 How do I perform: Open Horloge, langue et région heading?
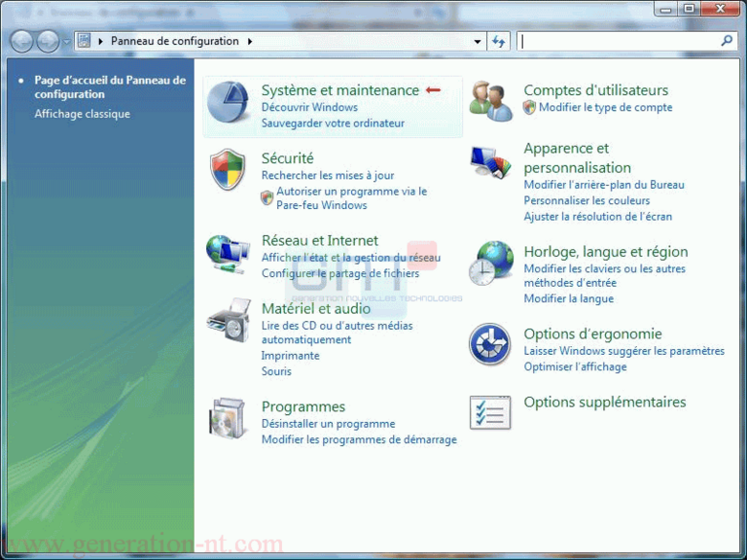click(x=606, y=252)
